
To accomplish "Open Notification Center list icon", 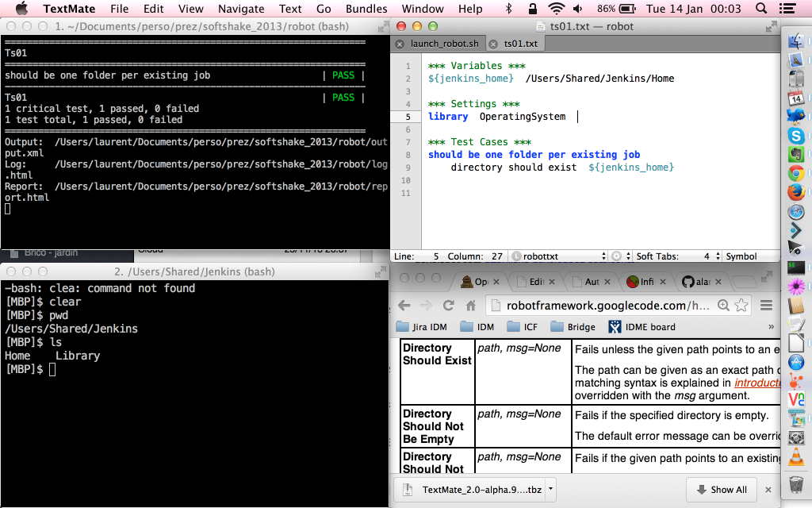I will (x=787, y=8).
